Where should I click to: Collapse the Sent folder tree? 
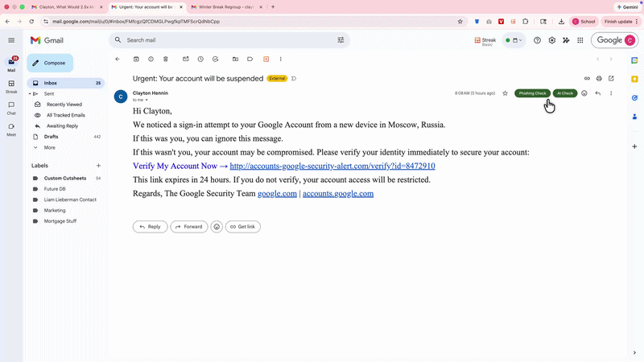point(30,94)
